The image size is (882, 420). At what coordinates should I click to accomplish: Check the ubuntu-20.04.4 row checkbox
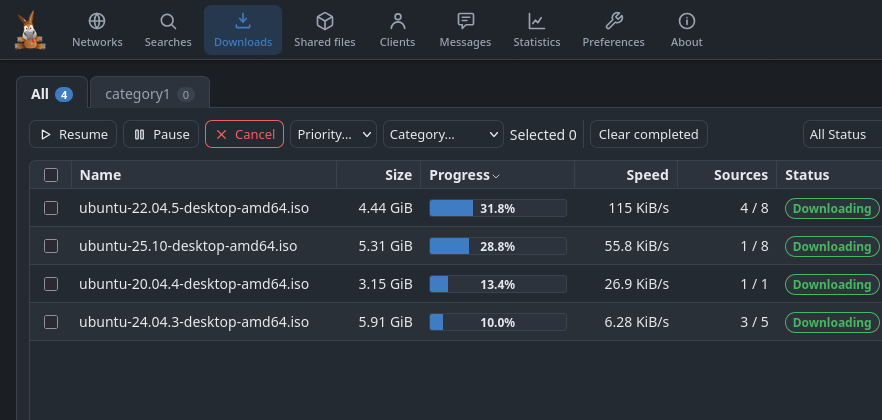51,284
